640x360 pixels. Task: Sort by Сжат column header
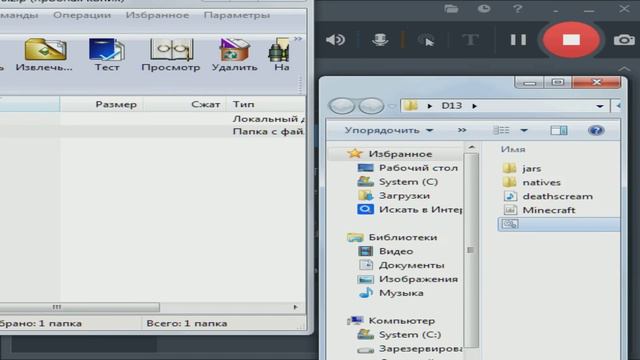click(x=184, y=104)
